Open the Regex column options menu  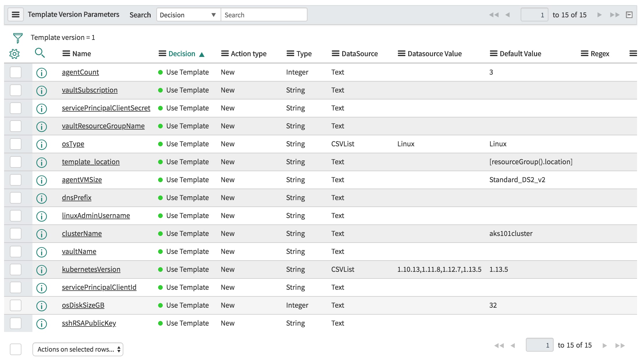tap(585, 53)
